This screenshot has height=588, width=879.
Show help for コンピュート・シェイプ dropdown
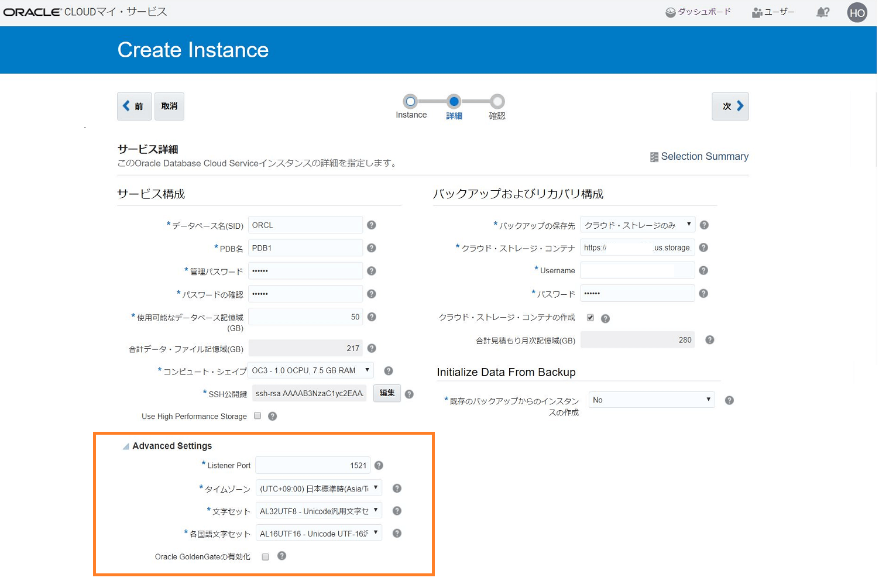click(x=388, y=370)
